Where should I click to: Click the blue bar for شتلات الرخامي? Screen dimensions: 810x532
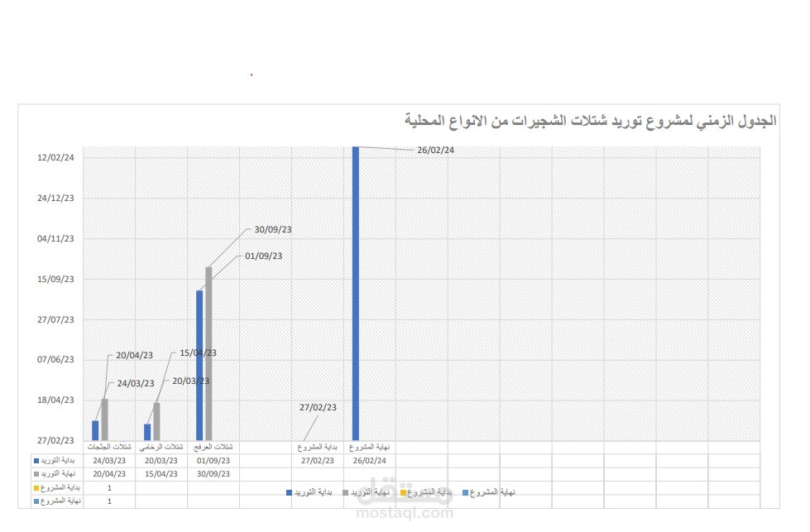(147, 433)
